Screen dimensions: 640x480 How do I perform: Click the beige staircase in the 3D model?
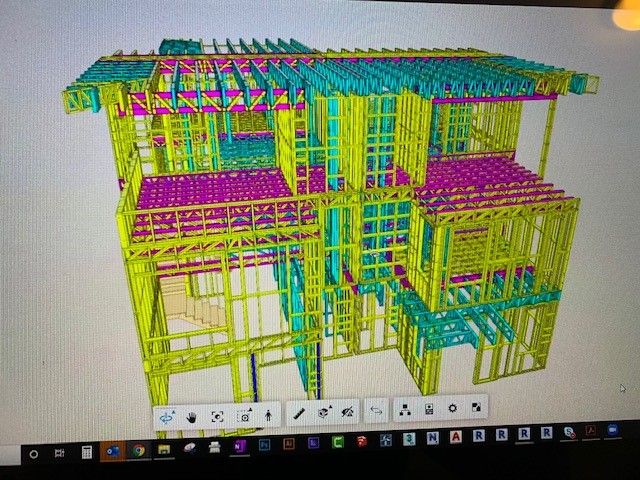[x=193, y=303]
